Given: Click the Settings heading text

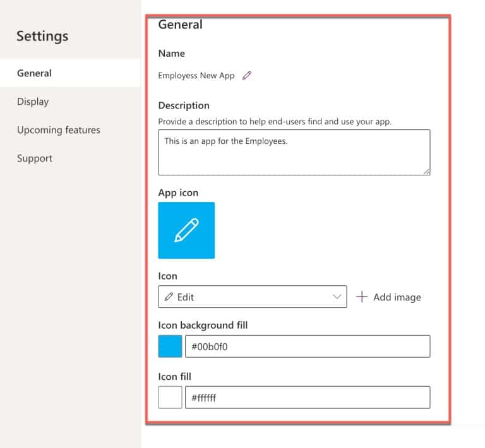Looking at the screenshot, I should pos(42,36).
